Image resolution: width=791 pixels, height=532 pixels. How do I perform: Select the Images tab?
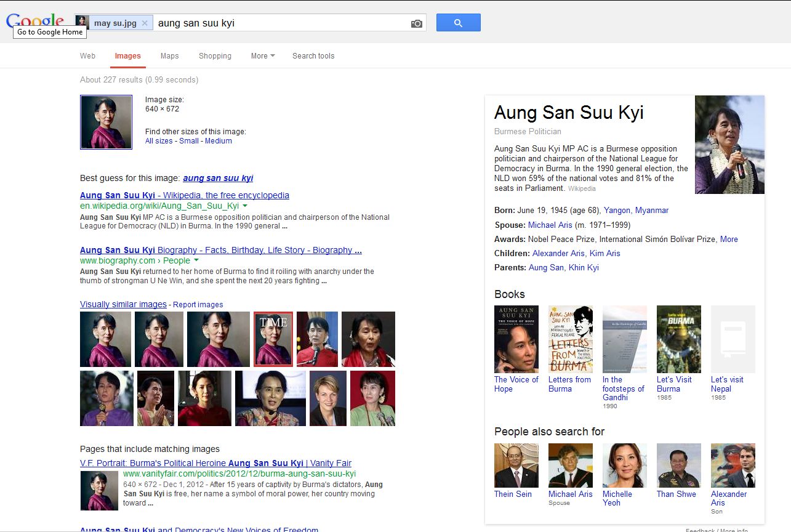tap(128, 56)
